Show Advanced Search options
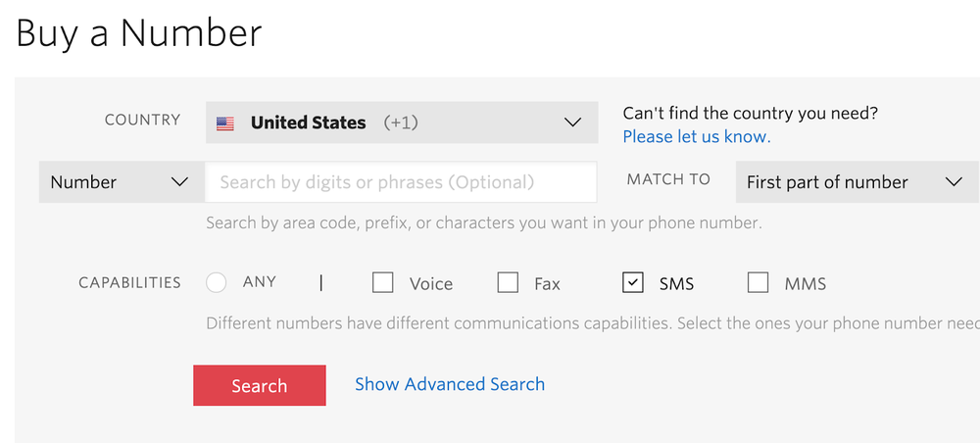The height and width of the screenshot is (443, 980). pos(450,384)
